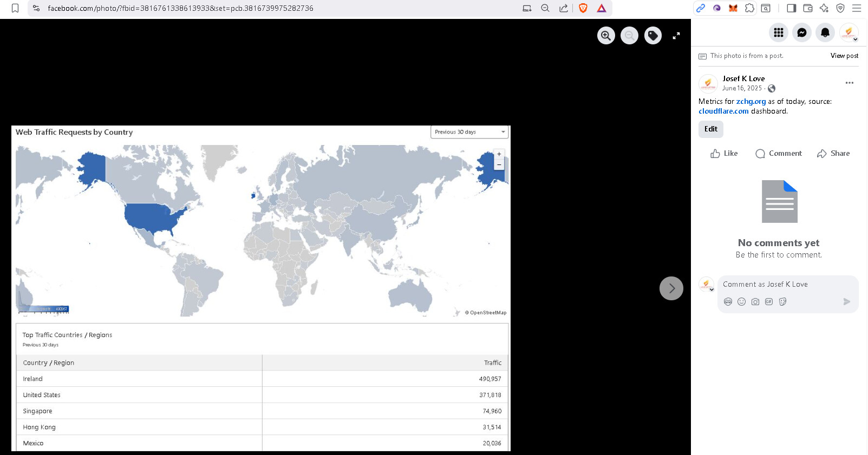Image resolution: width=868 pixels, height=455 pixels.
Task: Open Facebook Messenger
Action: (x=802, y=32)
